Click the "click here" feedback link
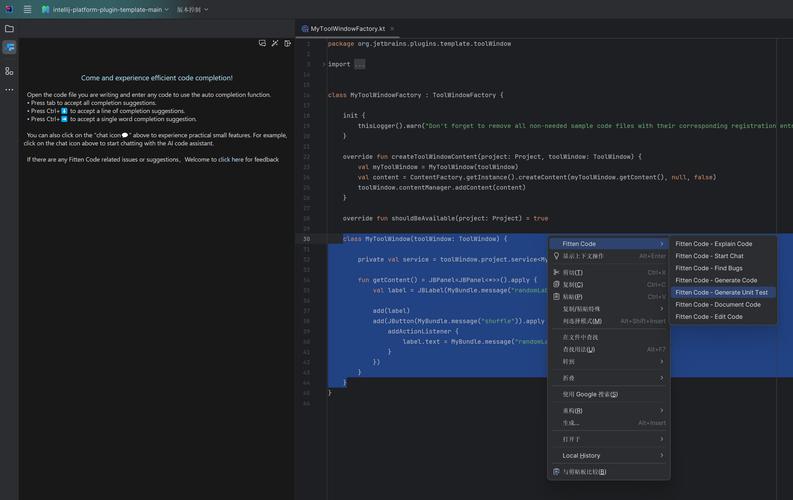Viewport: 793px width, 500px height. (x=230, y=159)
